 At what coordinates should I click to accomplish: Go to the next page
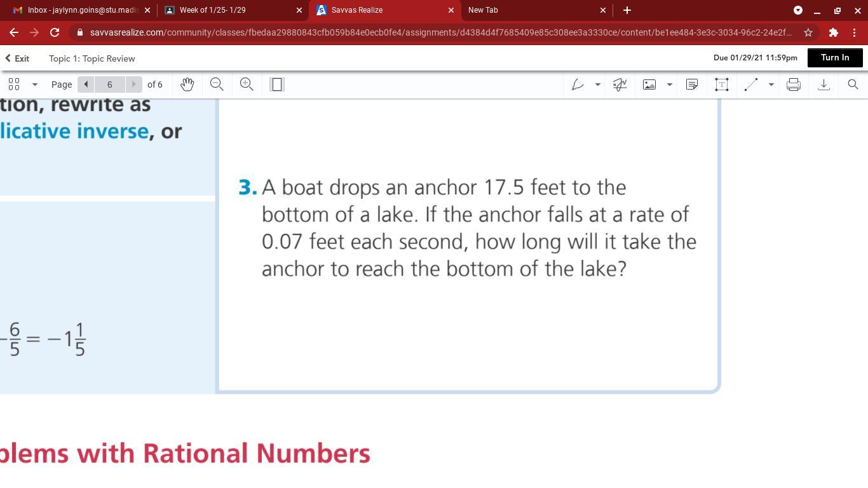(x=133, y=85)
